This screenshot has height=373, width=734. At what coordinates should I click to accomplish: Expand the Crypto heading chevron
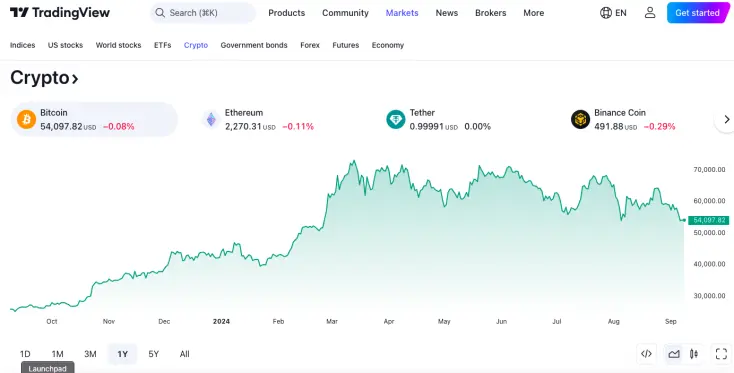[75, 79]
